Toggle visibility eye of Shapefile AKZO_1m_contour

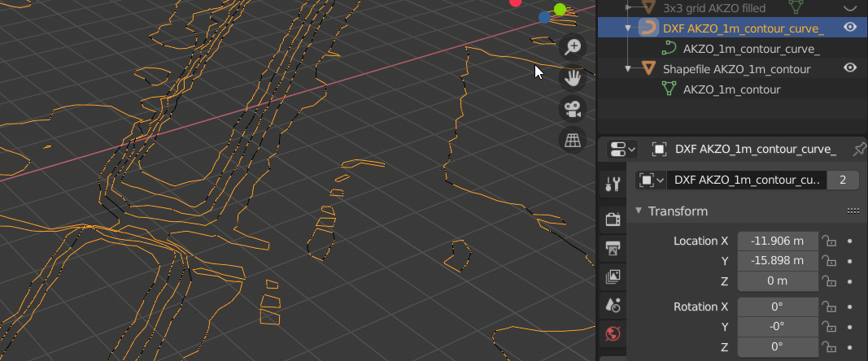coord(850,67)
